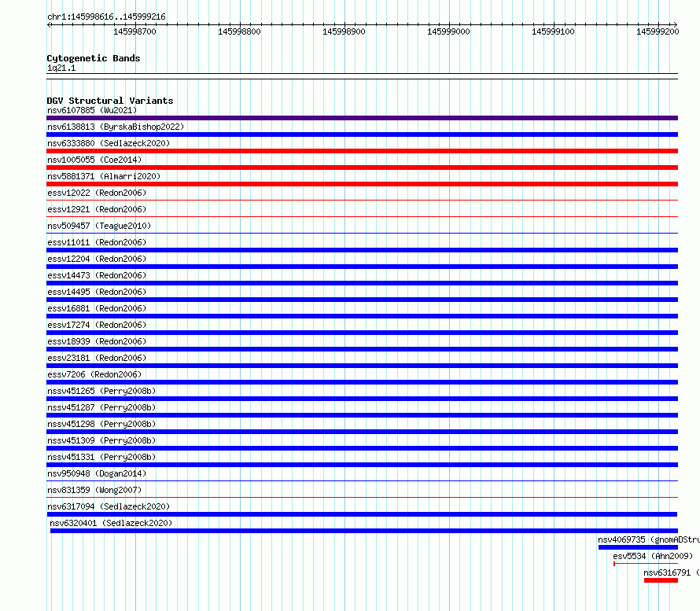Click the 145999100 ruler tick label
Screen dimensions: 700x611
click(x=553, y=31)
